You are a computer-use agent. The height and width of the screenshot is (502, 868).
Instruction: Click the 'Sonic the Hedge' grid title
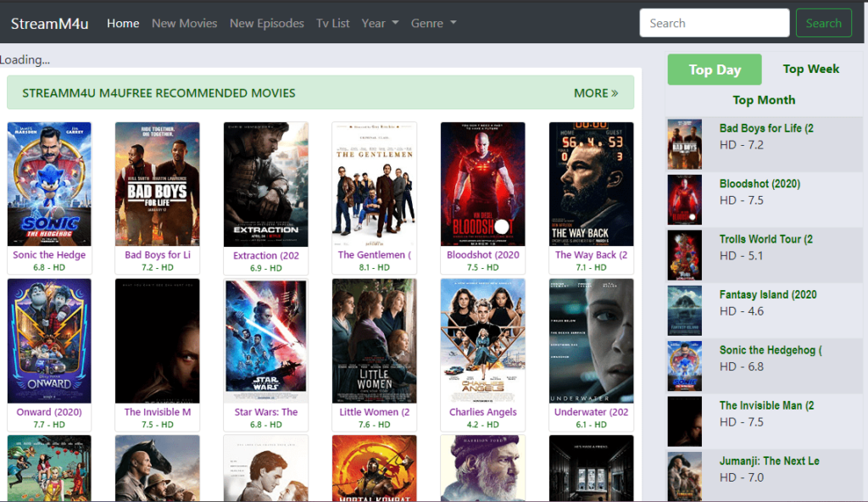pos(49,255)
